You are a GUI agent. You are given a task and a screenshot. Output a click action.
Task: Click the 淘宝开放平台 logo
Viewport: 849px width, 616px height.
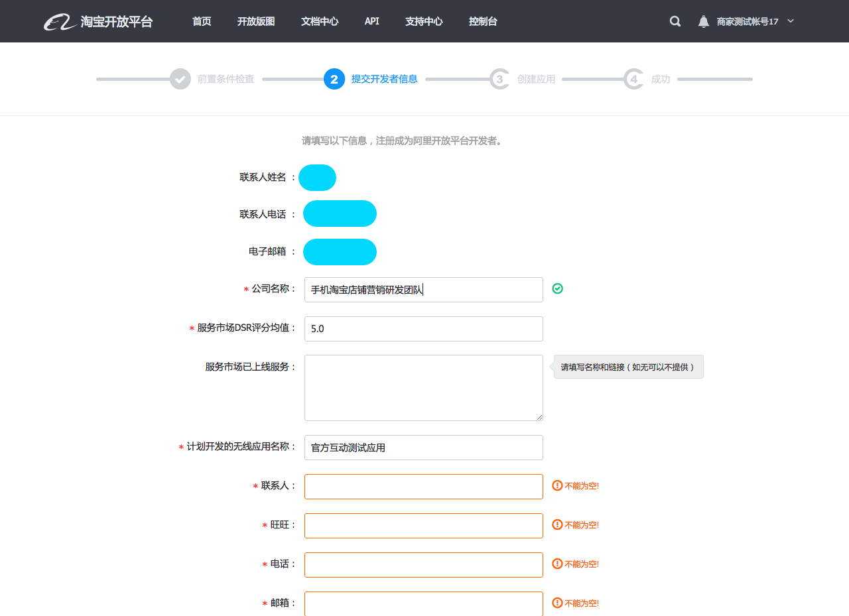(98, 21)
